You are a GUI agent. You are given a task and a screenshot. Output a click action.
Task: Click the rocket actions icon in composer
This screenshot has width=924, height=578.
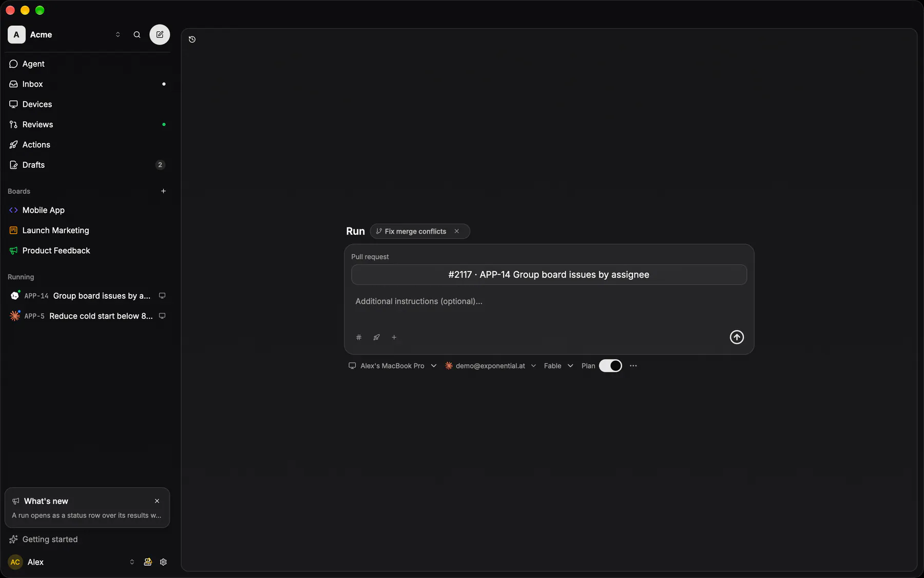coord(376,337)
